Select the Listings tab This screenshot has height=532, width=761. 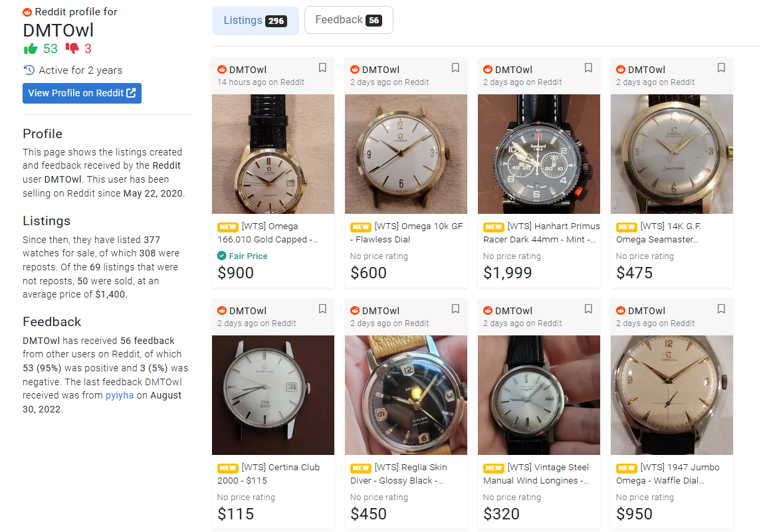[255, 21]
